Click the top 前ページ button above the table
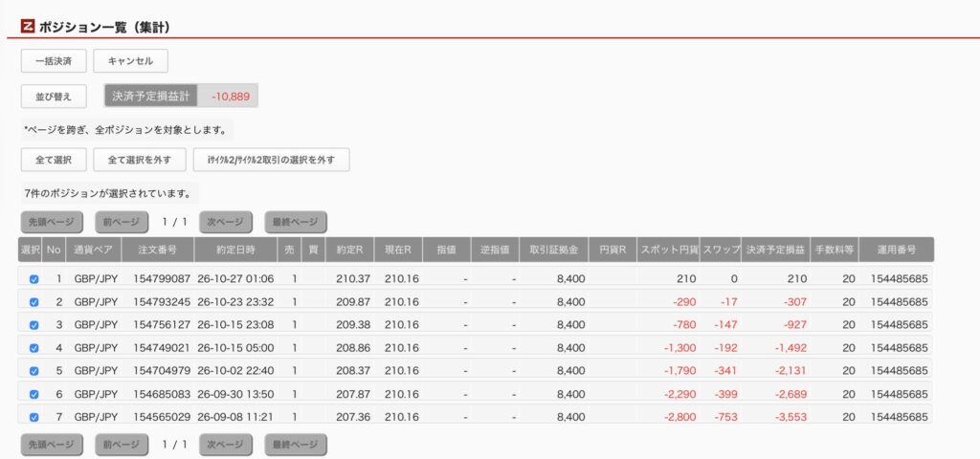This screenshot has width=980, height=459. coord(122,222)
